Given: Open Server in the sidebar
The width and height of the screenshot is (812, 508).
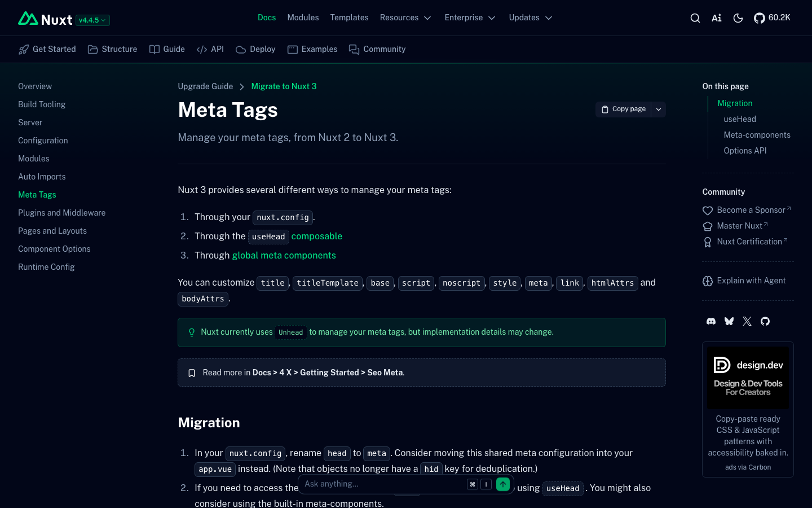Looking at the screenshot, I should (30, 122).
